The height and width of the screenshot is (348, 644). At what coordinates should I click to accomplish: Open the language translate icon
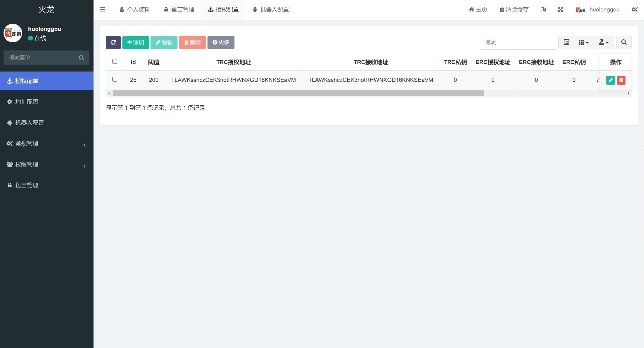pos(543,10)
